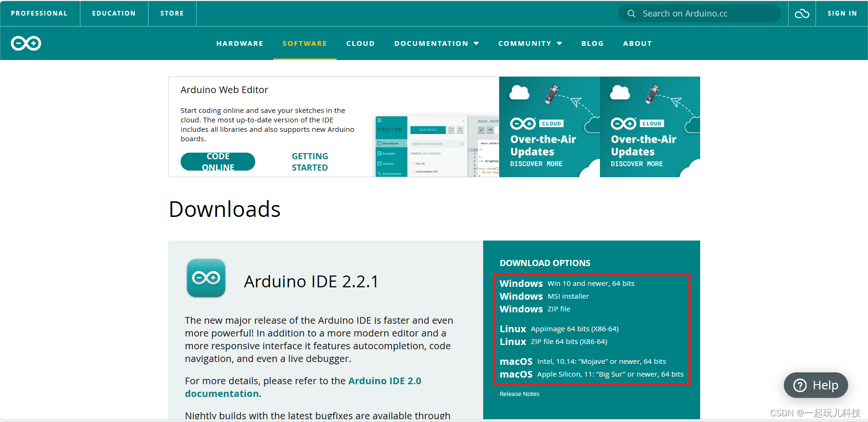Click the Help question mark icon

(x=800, y=386)
